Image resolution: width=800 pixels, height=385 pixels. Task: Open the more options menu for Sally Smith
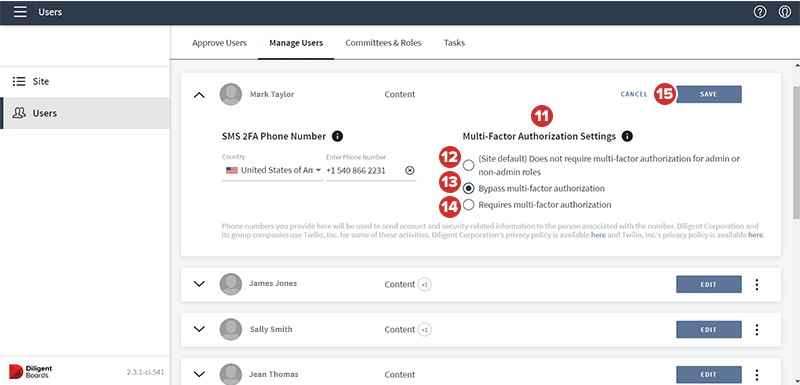[x=757, y=330]
